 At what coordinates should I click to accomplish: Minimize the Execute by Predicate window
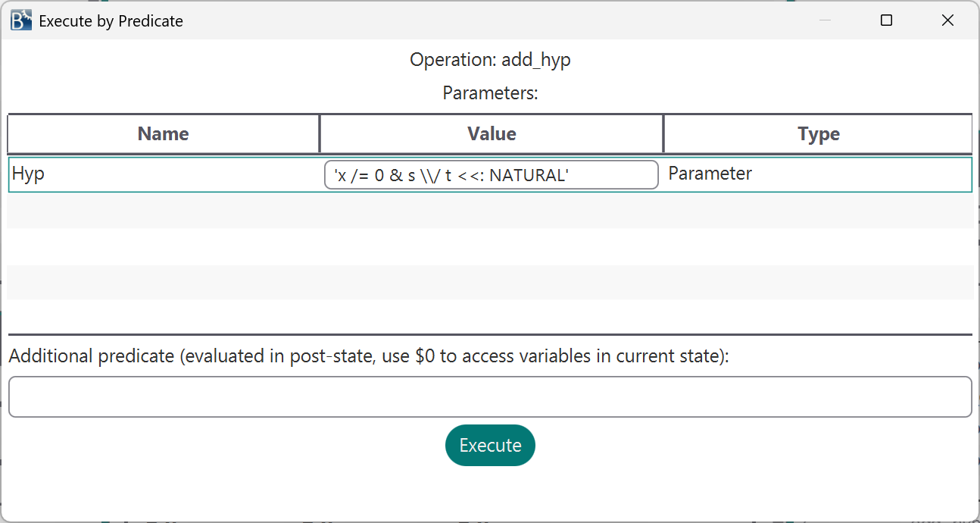tap(825, 20)
